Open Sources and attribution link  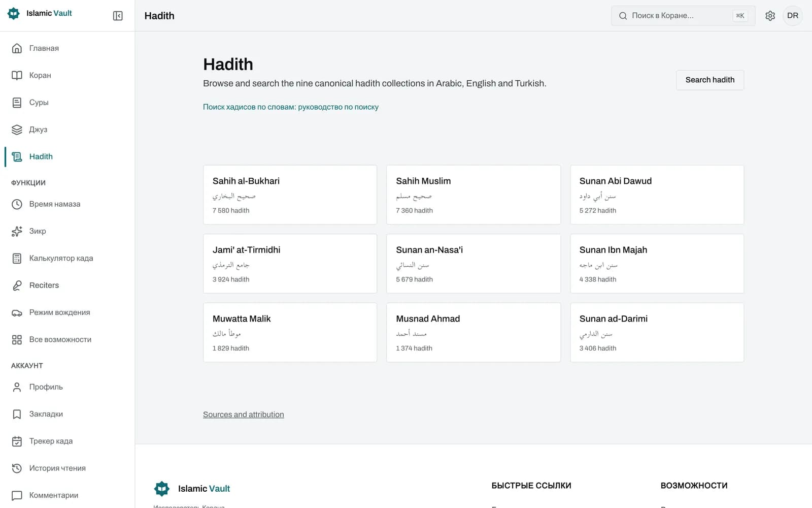[x=244, y=415]
